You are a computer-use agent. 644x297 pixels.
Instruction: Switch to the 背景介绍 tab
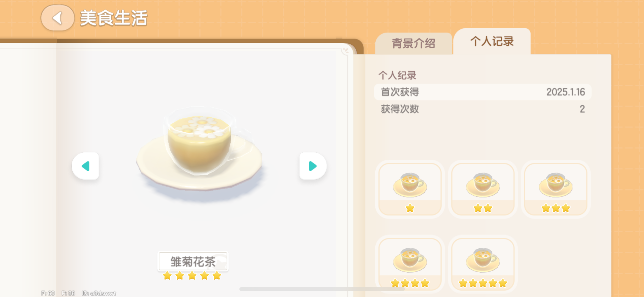pyautogui.click(x=413, y=43)
